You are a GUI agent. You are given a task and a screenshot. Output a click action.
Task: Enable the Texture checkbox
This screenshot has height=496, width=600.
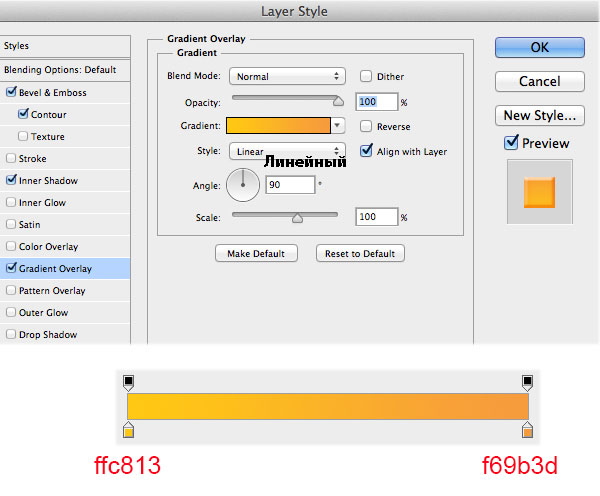click(23, 136)
